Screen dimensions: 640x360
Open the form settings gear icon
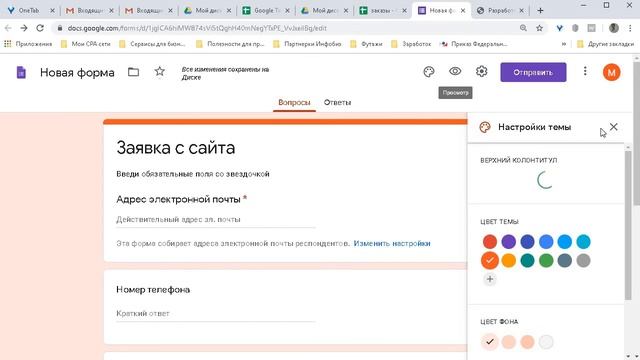[482, 71]
